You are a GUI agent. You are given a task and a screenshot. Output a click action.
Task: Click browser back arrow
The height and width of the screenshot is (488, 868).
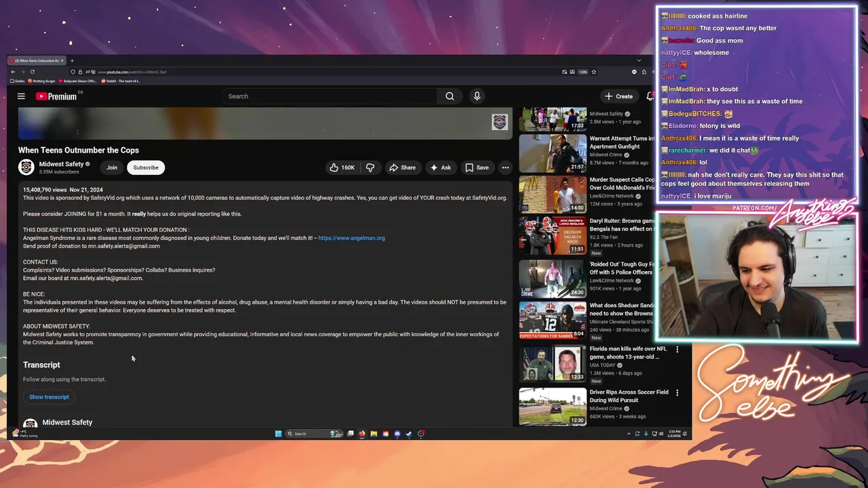point(13,72)
